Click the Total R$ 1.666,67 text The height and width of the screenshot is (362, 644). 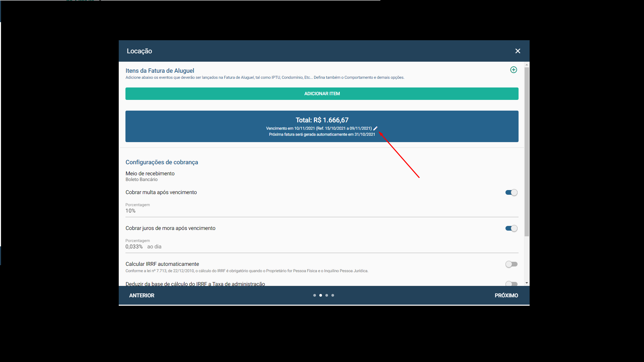tap(322, 120)
